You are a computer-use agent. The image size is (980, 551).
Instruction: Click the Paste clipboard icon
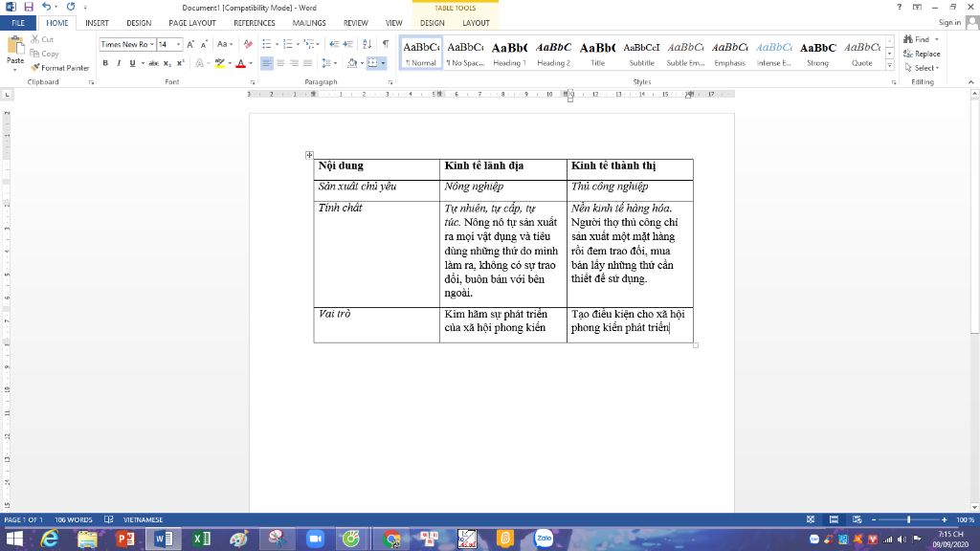pos(15,46)
